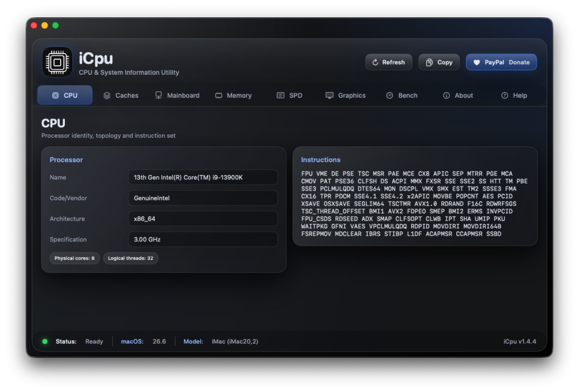Click the Specification label

(x=68, y=240)
